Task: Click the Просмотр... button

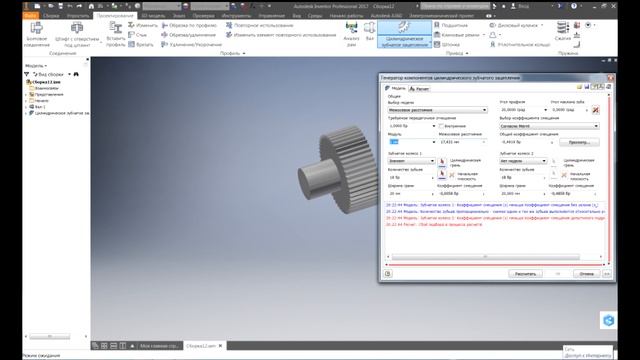Action: pyautogui.click(x=579, y=142)
